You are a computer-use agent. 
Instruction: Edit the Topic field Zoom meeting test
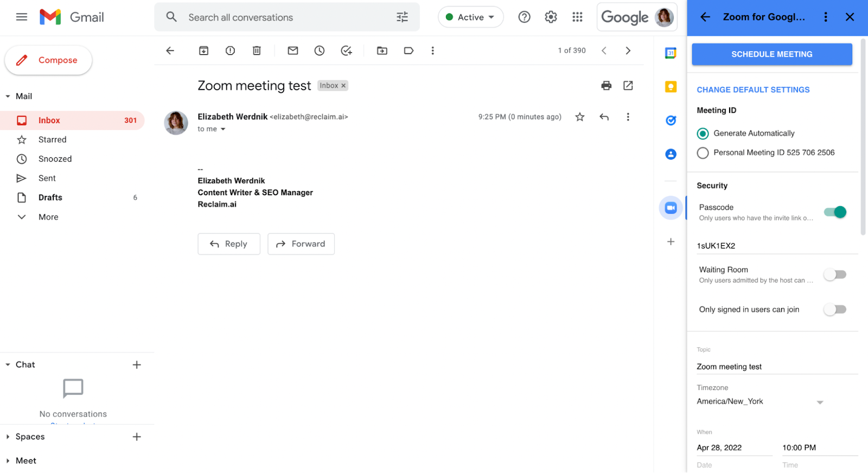click(x=777, y=367)
